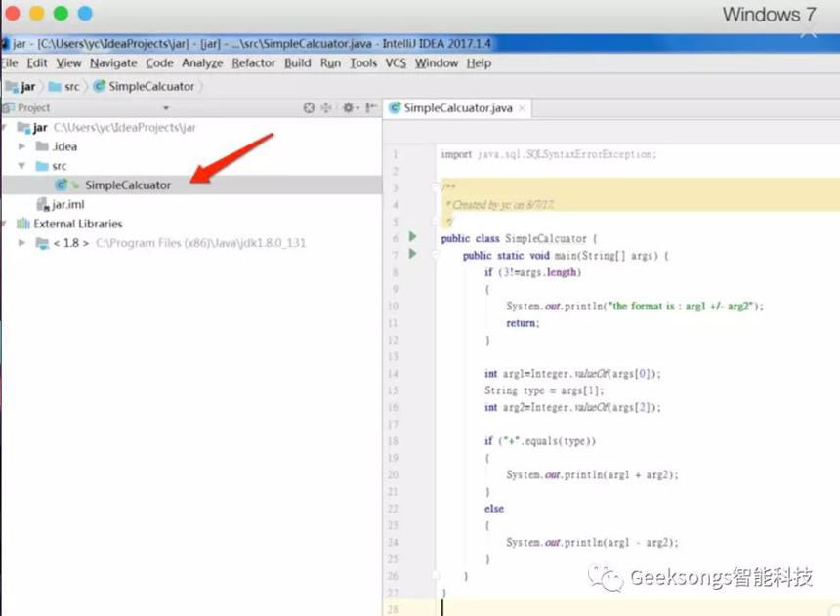This screenshot has width=840, height=616.
Task: Click the SimpleCalcuator class icon in breadcrumb
Action: [x=99, y=86]
